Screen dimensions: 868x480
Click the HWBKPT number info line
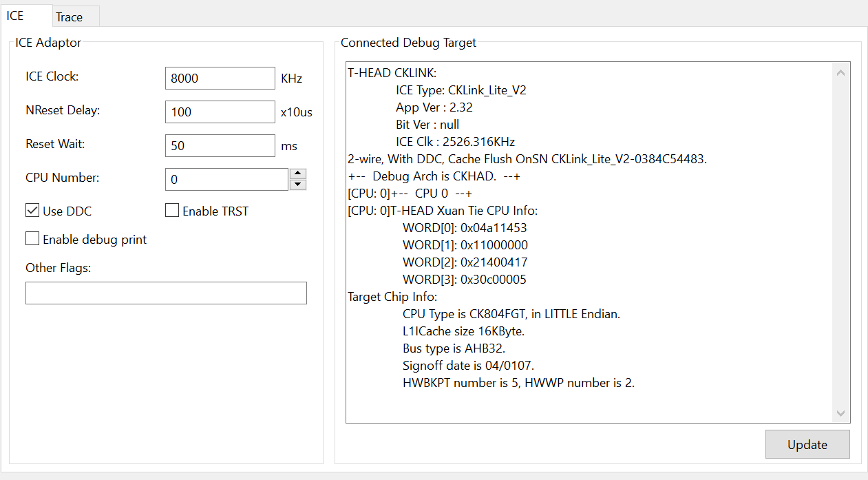[x=518, y=383]
